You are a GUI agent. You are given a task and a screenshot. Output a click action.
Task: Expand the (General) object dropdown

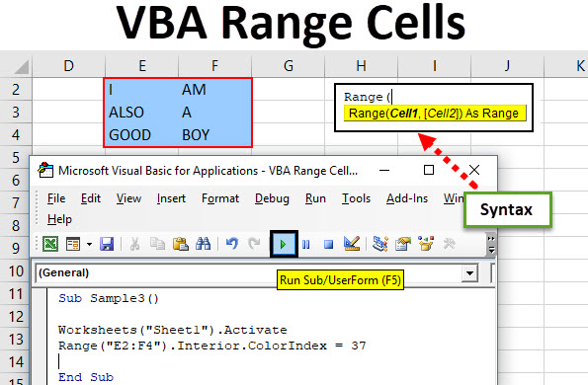(469, 273)
